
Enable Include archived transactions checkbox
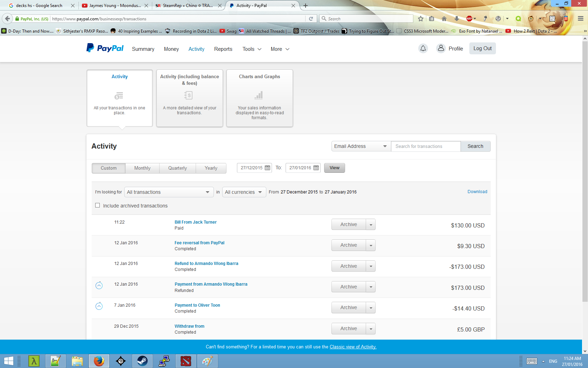click(98, 205)
